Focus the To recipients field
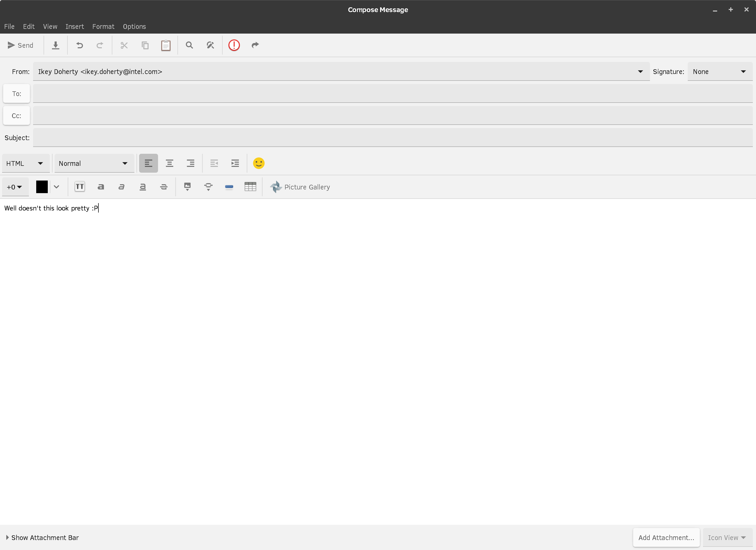Viewport: 756px width, 550px height. coord(393,94)
